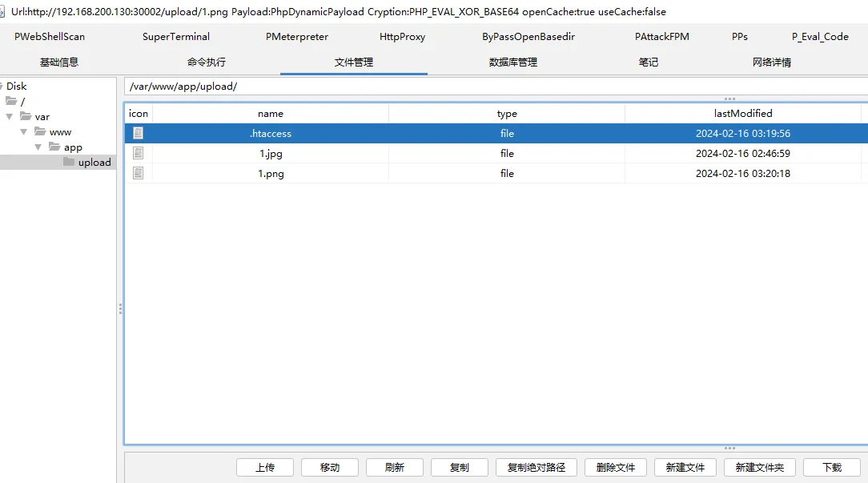The image size is (868, 483).
Task: Click the file icon beside 1.png
Action: tap(139, 173)
